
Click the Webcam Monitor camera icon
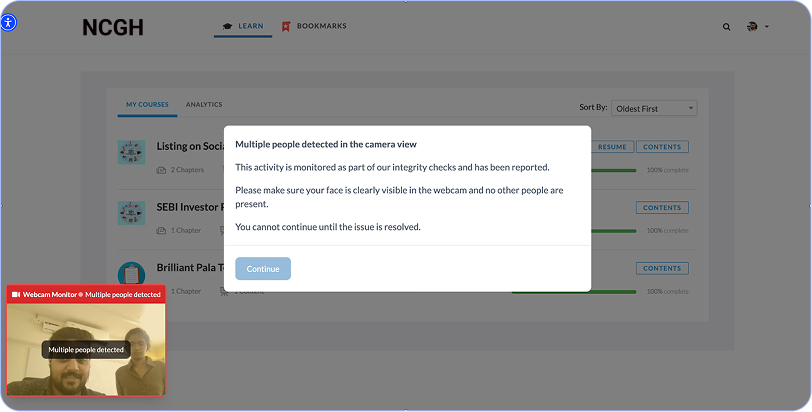(x=16, y=295)
